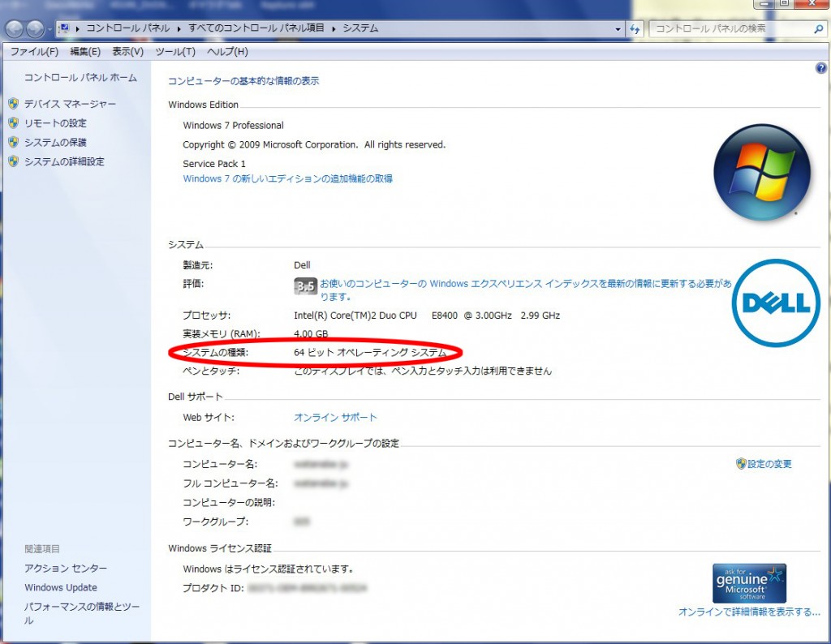Click すべてのコントロール パネル項目 breadcrumb segment
Screen dimensions: 831x644
coord(256,28)
